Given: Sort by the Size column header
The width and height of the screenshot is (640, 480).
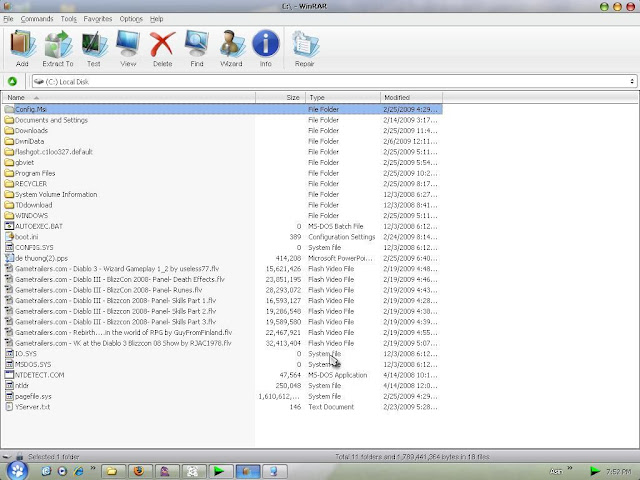Looking at the screenshot, I should [x=281, y=98].
